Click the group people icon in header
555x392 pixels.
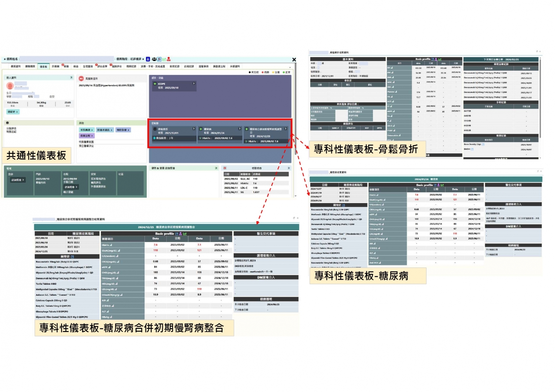(154, 59)
